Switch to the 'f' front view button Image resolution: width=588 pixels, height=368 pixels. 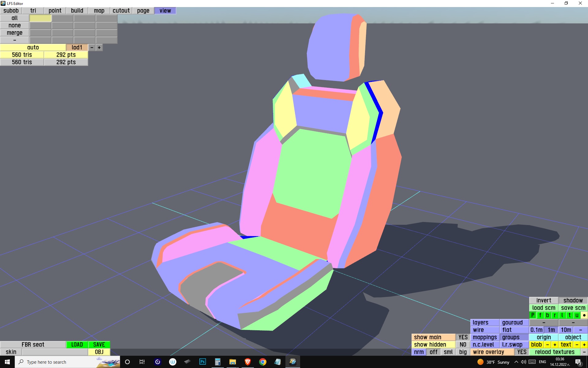click(x=540, y=315)
